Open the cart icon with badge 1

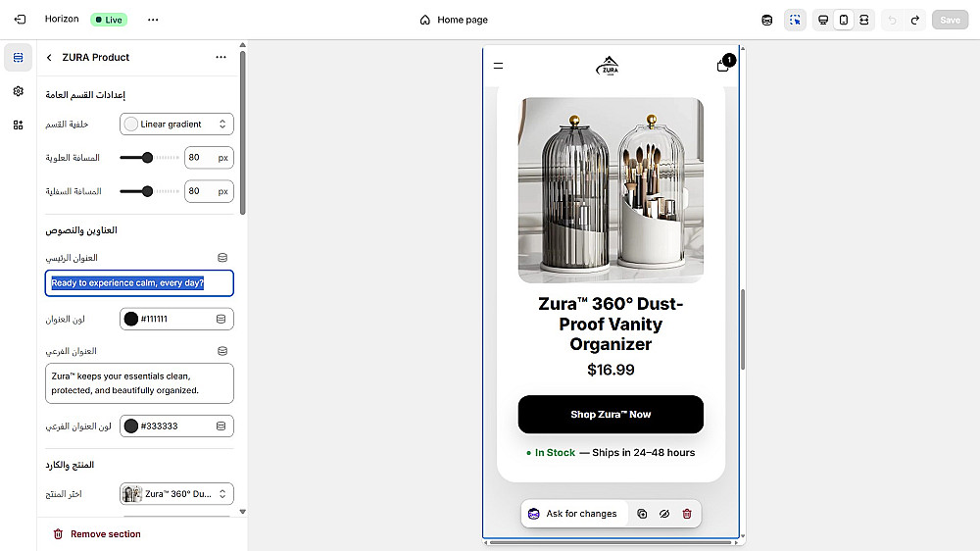coord(724,64)
